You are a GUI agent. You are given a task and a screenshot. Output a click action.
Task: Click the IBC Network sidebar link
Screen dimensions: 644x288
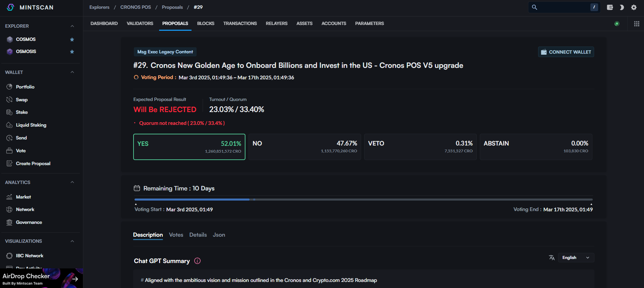pos(30,256)
